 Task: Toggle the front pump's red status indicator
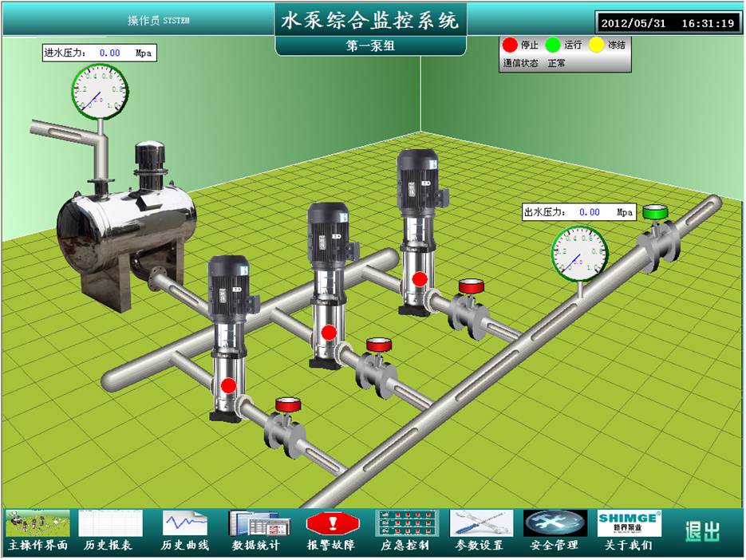[229, 386]
